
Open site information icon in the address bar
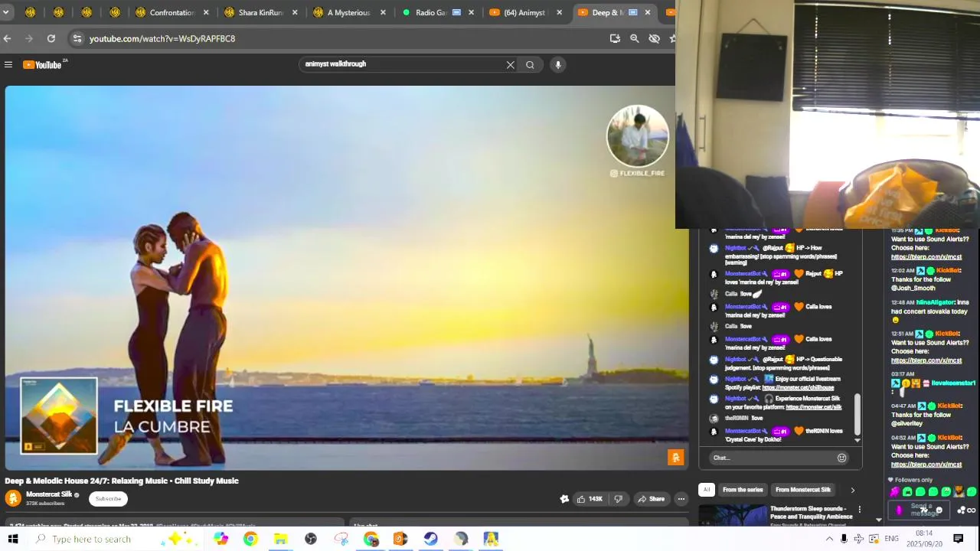[x=77, y=38]
